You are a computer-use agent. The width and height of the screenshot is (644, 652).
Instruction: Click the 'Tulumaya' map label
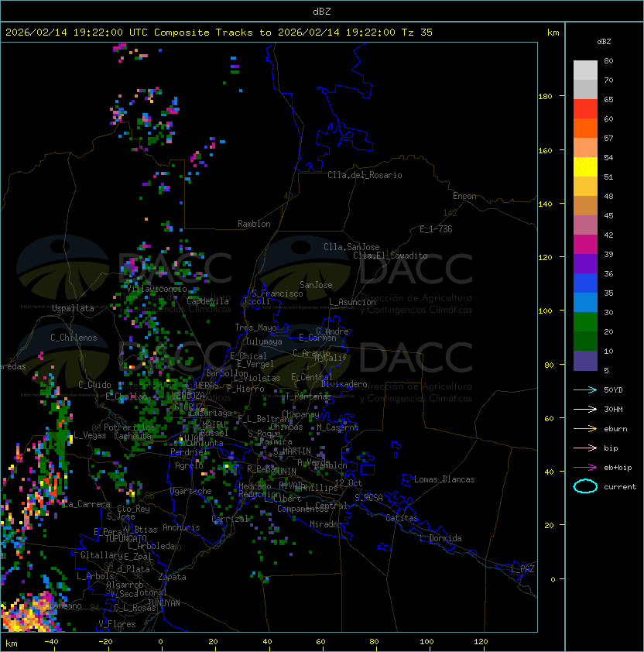[x=264, y=341]
